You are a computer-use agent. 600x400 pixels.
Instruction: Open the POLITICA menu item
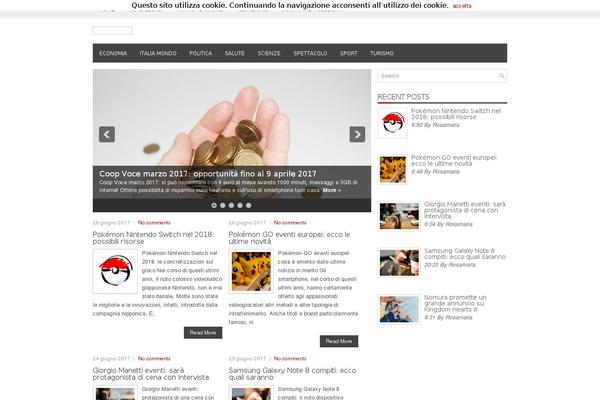(x=201, y=53)
